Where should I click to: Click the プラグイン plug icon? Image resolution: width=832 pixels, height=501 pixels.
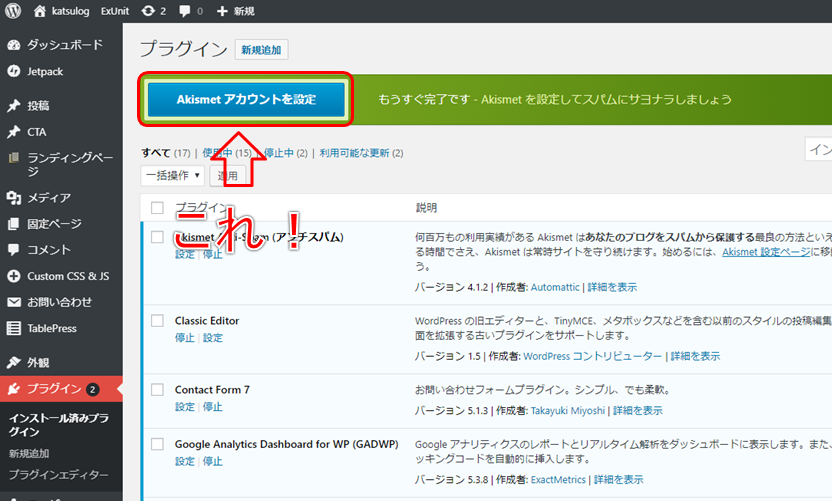14,389
